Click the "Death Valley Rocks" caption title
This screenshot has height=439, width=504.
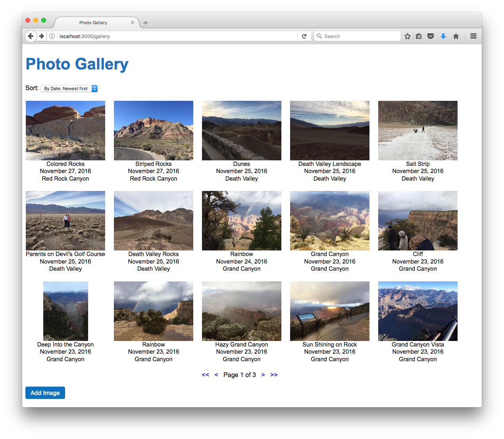[154, 254]
